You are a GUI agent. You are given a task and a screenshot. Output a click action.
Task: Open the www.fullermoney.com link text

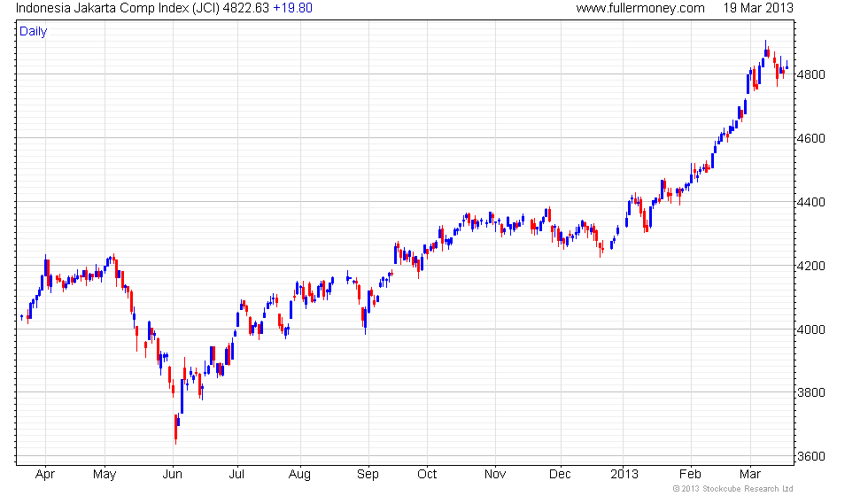coord(640,8)
